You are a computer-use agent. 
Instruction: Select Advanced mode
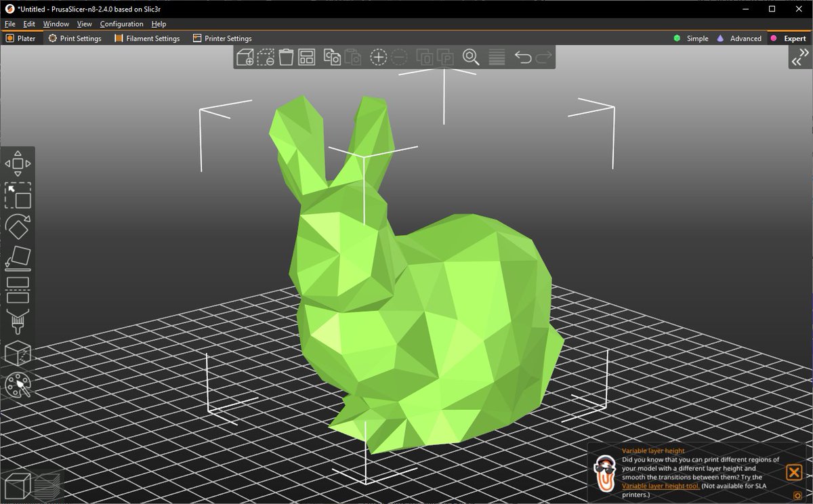[x=738, y=39]
